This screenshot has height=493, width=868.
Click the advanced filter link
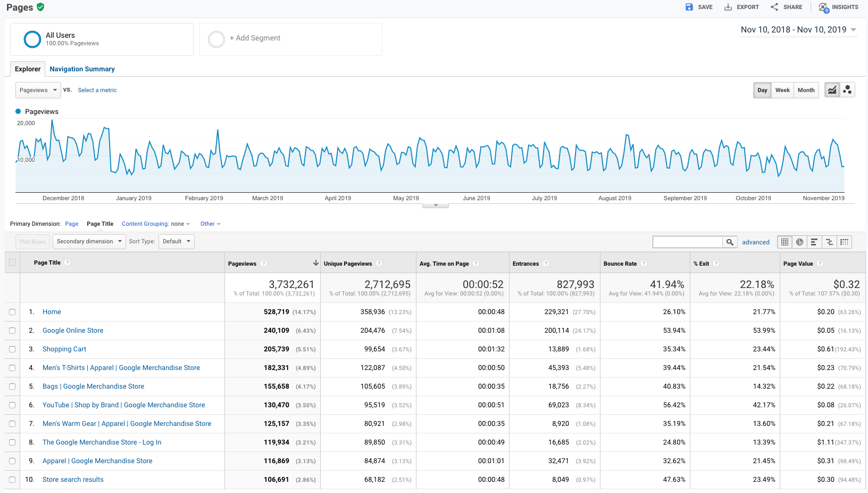(756, 242)
